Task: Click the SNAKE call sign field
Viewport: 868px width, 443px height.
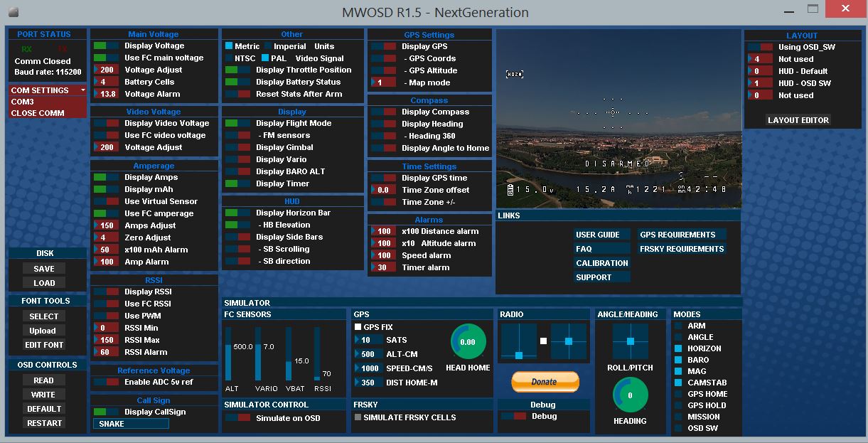Action: 131,424
